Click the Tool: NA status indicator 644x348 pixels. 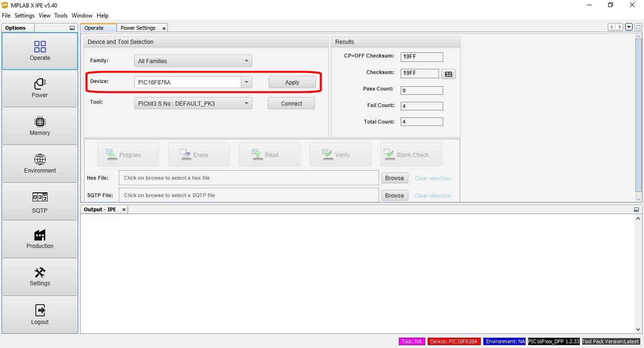[412, 341]
